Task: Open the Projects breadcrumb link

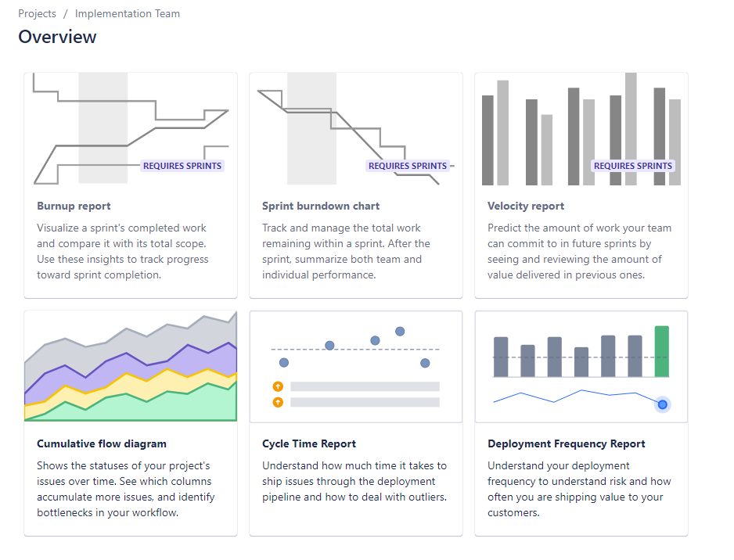Action: click(x=37, y=13)
